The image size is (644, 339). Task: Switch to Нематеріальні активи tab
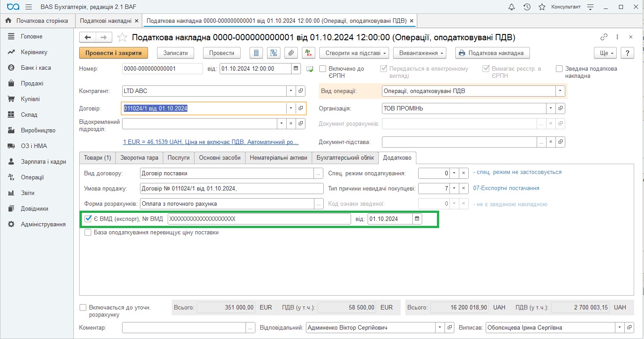tap(279, 157)
